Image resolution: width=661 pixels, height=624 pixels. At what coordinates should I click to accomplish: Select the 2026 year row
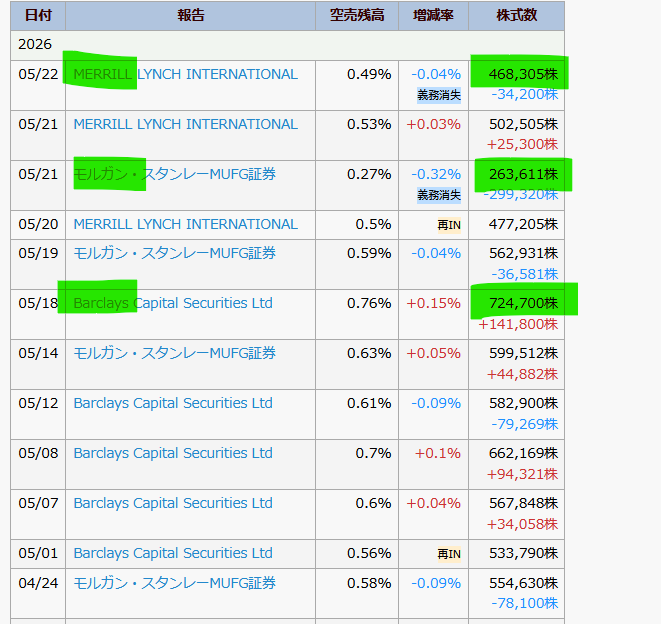(288, 45)
